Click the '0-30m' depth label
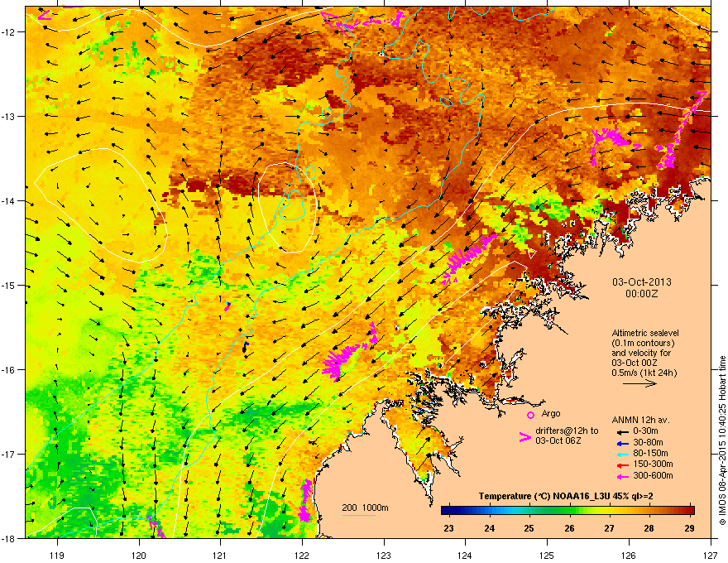728x563 pixels. 645,431
